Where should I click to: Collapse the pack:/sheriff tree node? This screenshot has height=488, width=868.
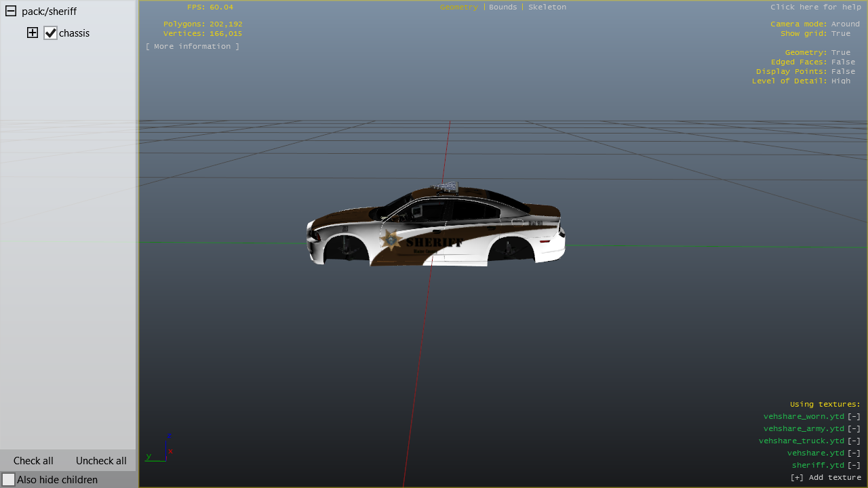(x=11, y=12)
